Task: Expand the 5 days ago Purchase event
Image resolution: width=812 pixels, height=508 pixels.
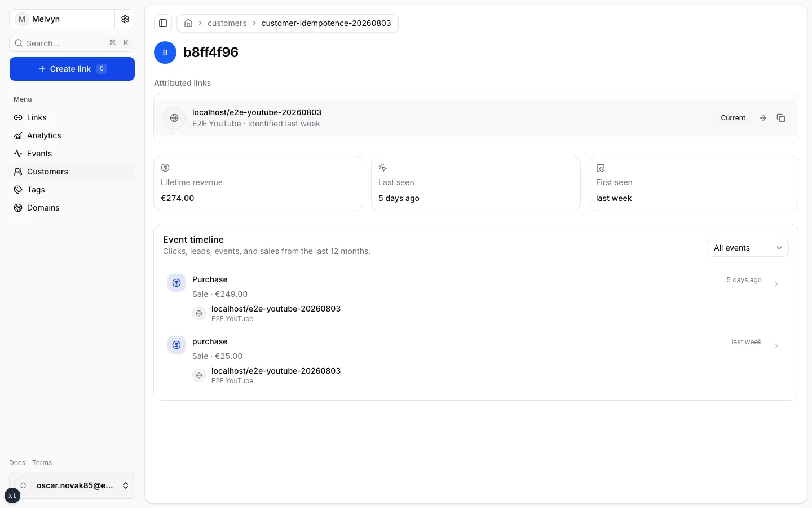Action: click(x=776, y=284)
